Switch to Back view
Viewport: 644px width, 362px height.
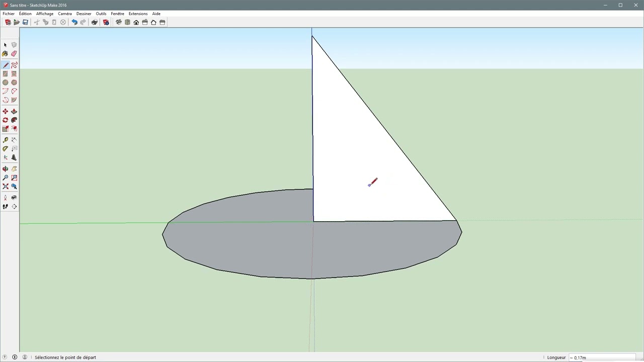coord(153,22)
